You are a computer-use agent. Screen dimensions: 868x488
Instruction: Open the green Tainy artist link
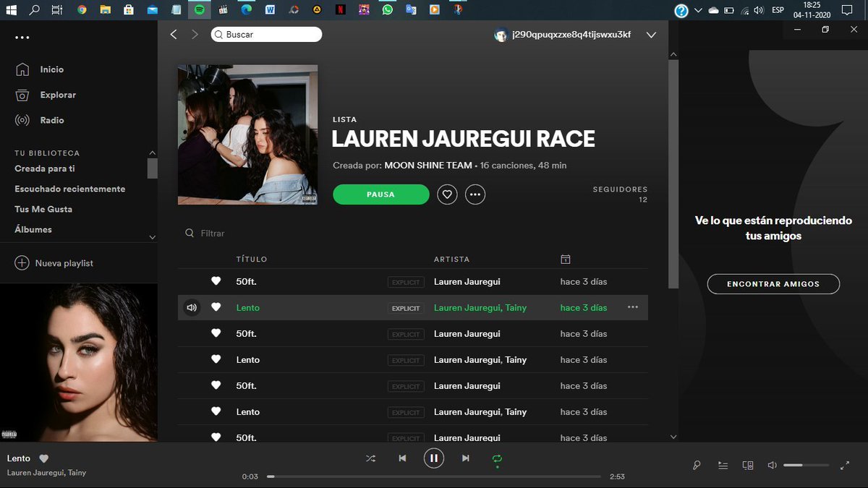516,308
